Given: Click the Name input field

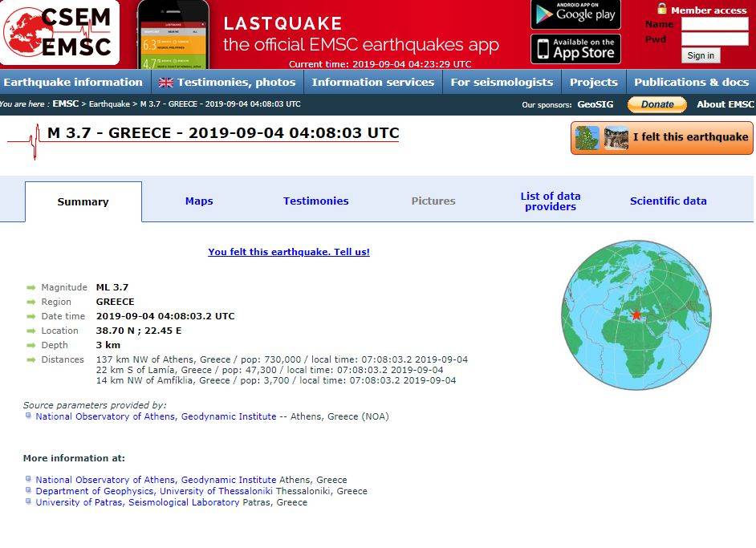Looking at the screenshot, I should click(714, 24).
